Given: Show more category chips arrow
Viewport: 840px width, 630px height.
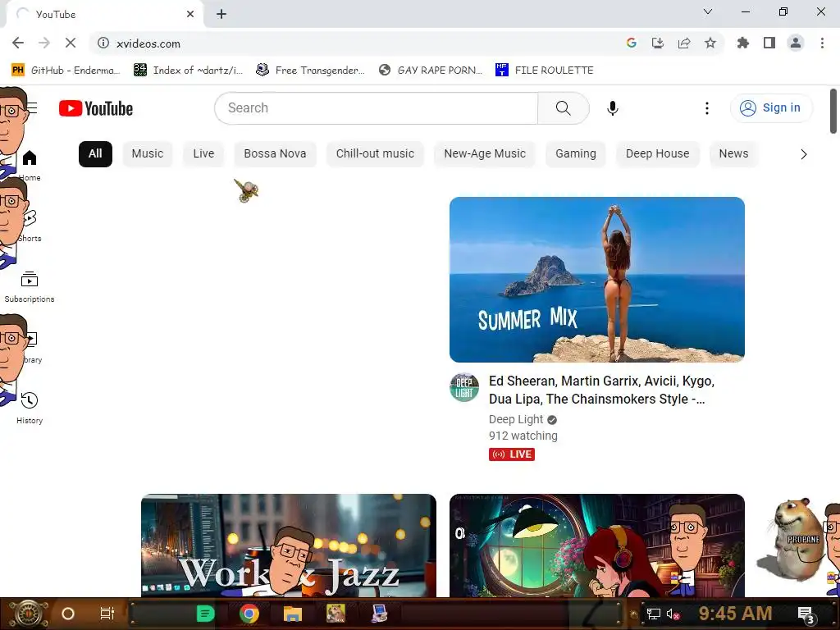Looking at the screenshot, I should pos(804,154).
